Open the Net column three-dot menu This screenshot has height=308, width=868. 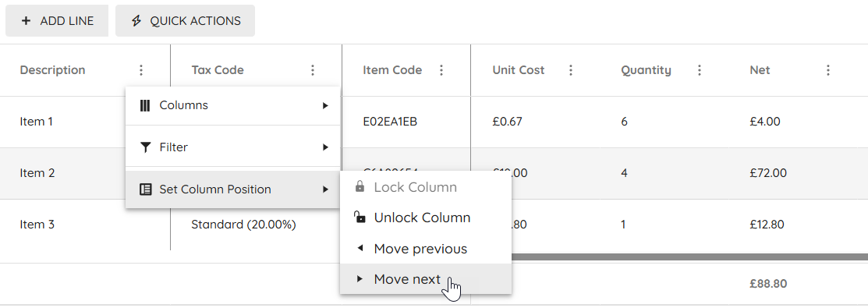point(828,70)
